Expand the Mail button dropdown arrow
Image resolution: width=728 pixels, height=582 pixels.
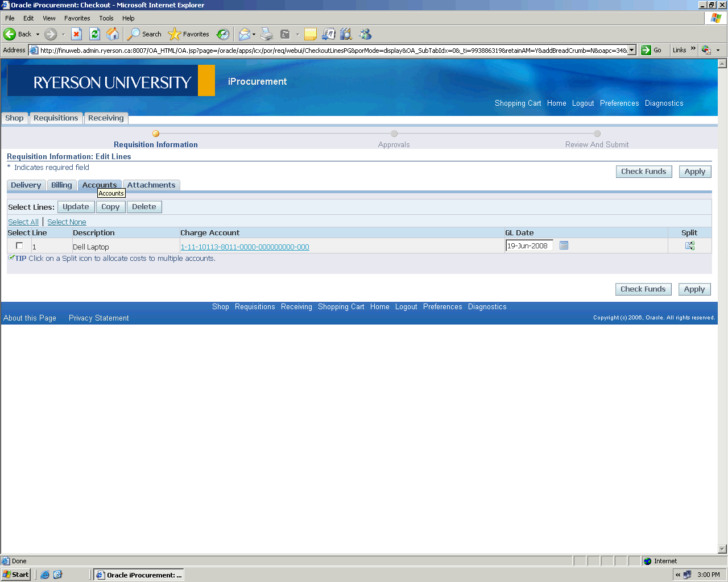(254, 34)
